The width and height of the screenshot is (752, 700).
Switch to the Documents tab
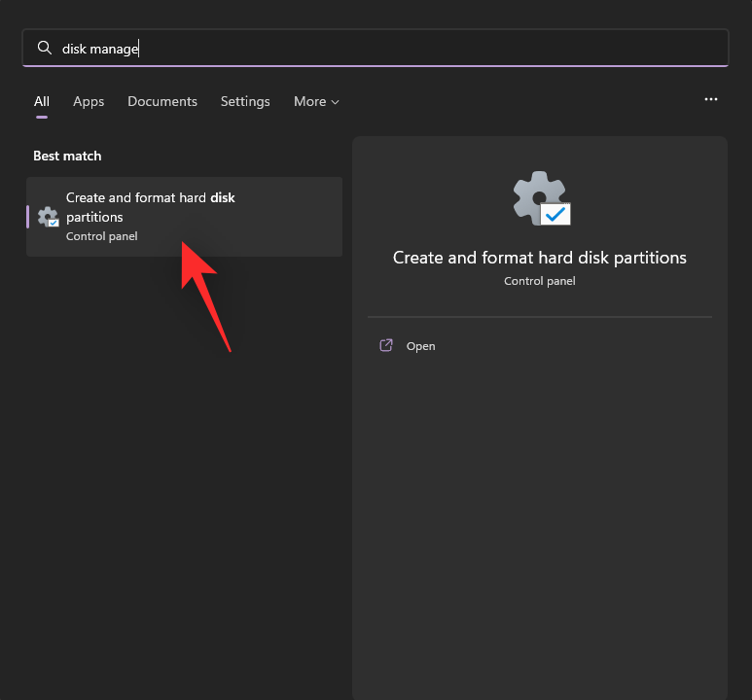(162, 101)
